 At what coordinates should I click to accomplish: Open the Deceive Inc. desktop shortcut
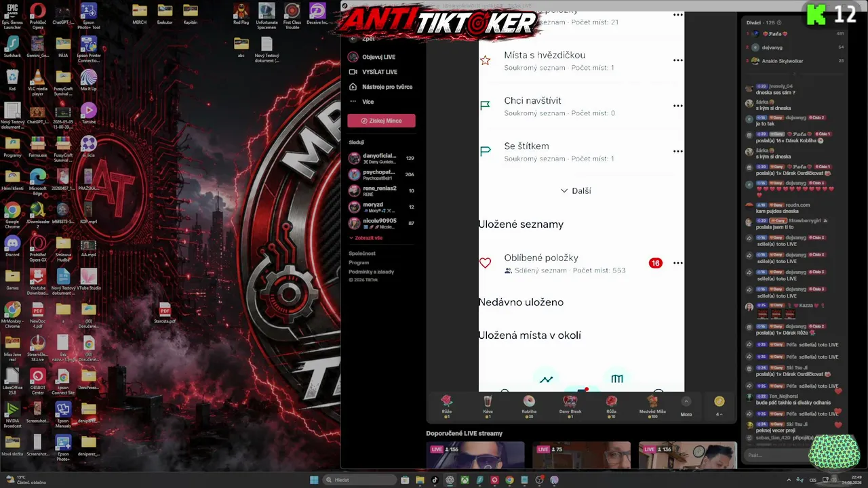[317, 14]
